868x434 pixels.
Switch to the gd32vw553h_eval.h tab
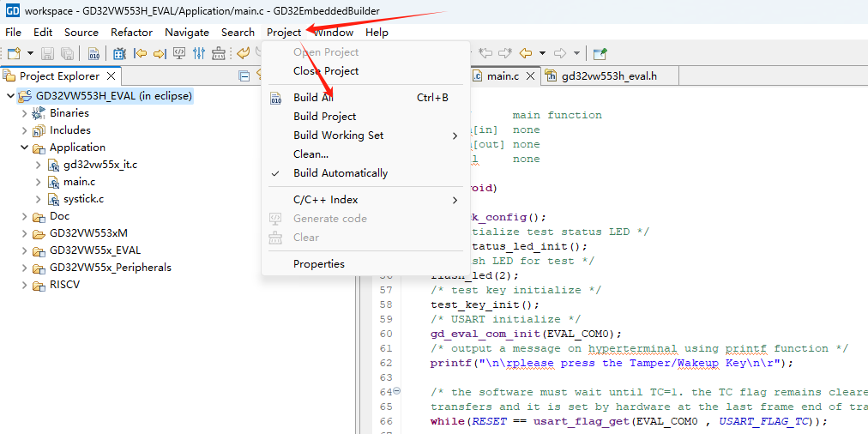click(x=609, y=75)
